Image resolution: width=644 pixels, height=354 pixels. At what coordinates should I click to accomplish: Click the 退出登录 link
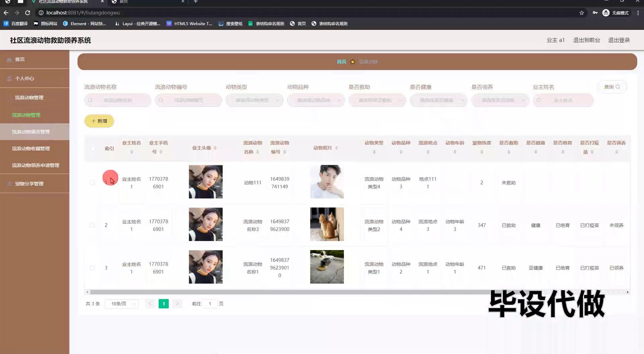pos(619,40)
